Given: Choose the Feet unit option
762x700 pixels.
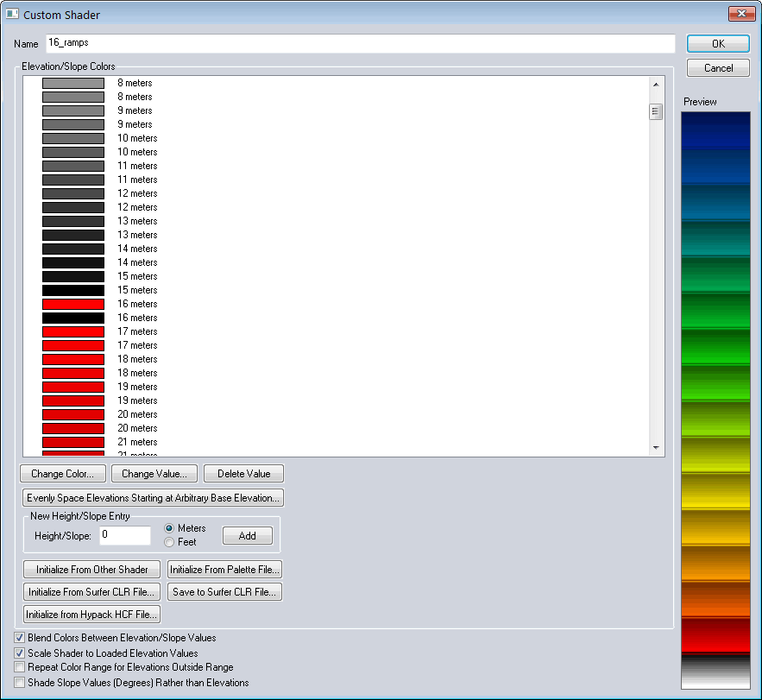Looking at the screenshot, I should pos(169,542).
